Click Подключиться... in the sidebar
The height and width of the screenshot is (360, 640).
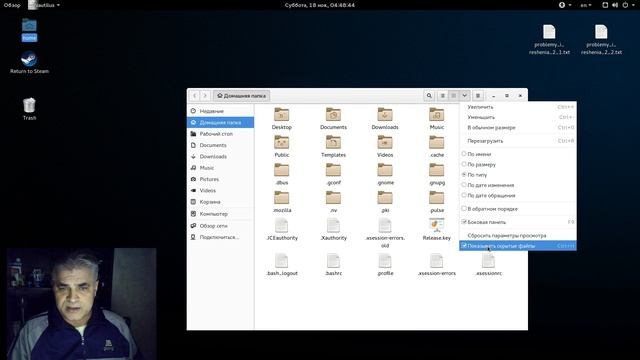pyautogui.click(x=220, y=237)
